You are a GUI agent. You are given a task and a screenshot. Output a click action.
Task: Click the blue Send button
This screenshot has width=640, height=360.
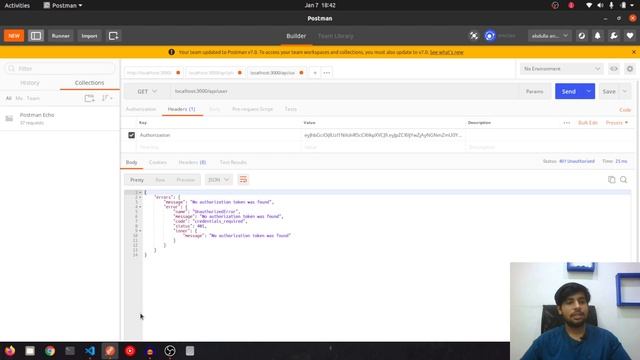[569, 91]
